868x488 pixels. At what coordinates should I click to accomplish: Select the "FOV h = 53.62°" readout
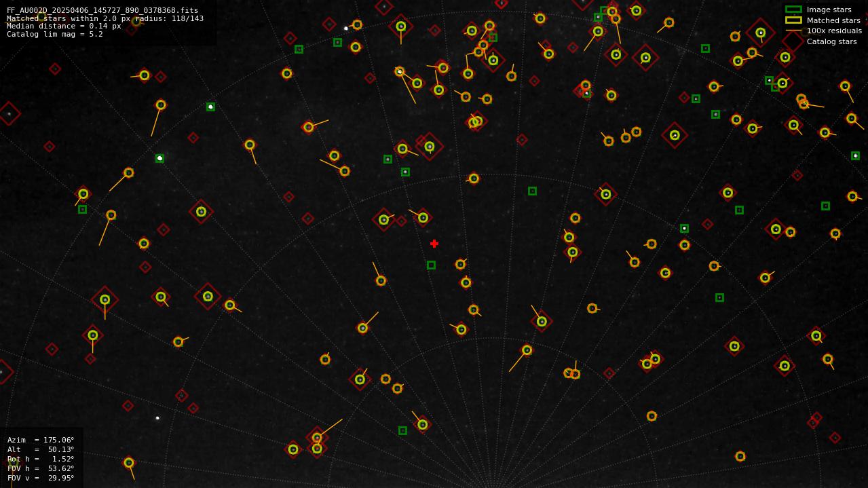[x=41, y=468]
